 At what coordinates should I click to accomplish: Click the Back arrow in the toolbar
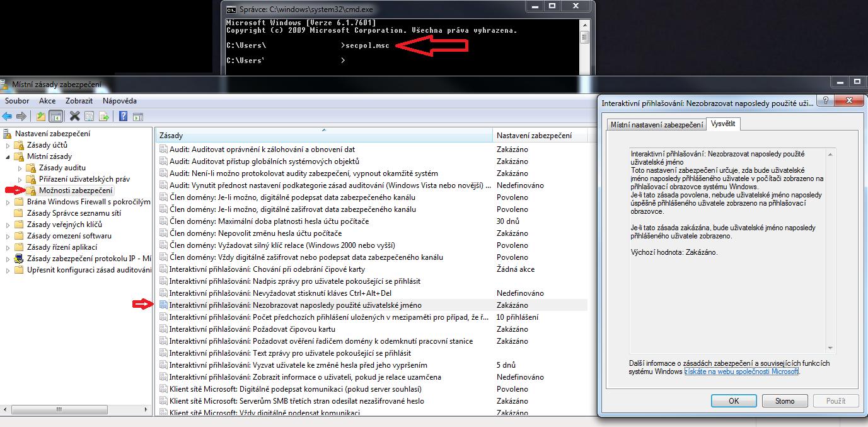pos(7,116)
